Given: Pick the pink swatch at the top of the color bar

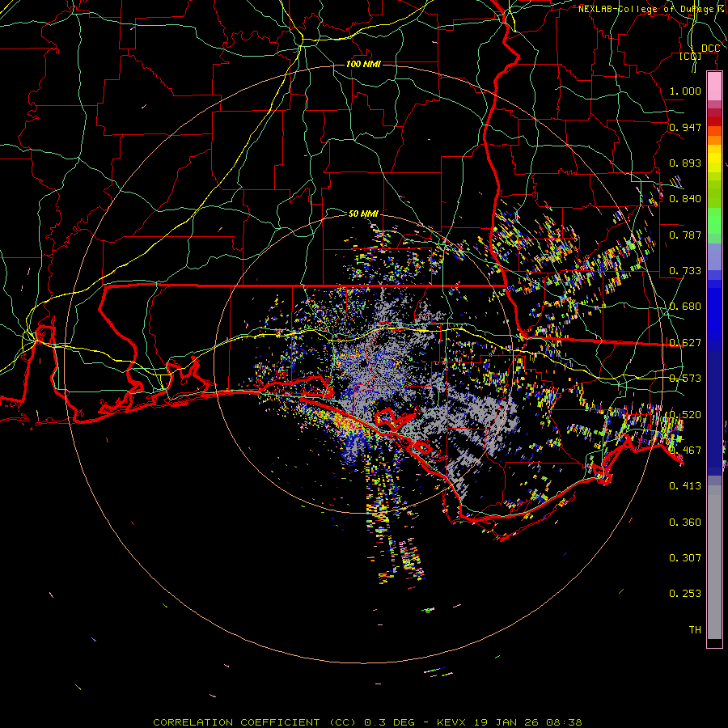Looking at the screenshot, I should [x=714, y=86].
